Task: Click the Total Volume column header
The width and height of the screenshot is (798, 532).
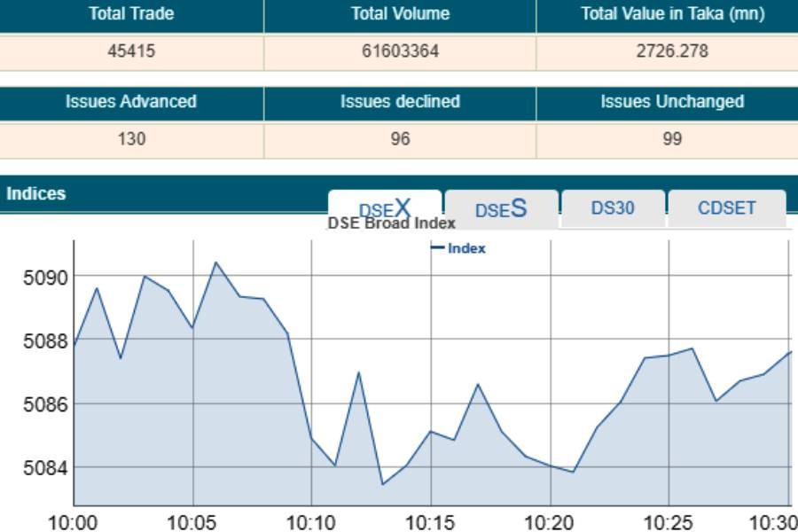Action: click(x=400, y=14)
